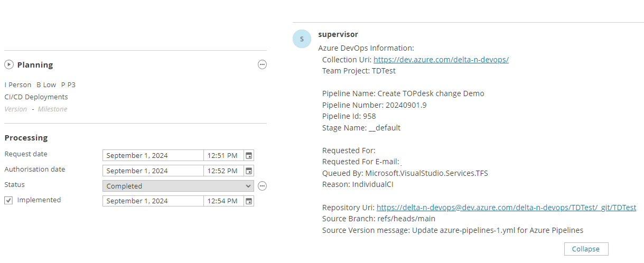Click the Version placeholder text

(16, 109)
